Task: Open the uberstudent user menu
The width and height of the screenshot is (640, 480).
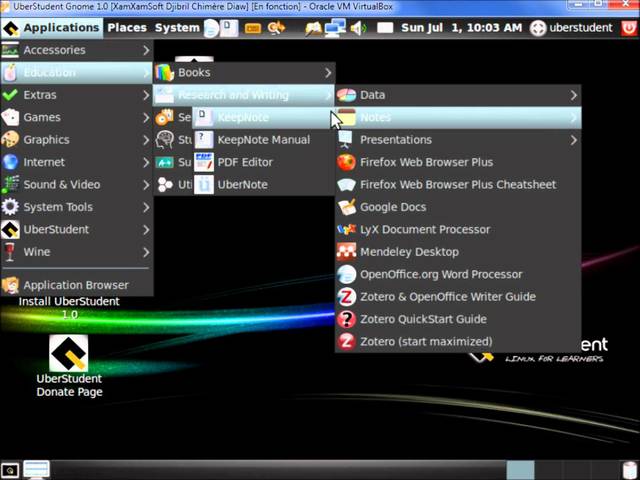Action: [x=571, y=28]
